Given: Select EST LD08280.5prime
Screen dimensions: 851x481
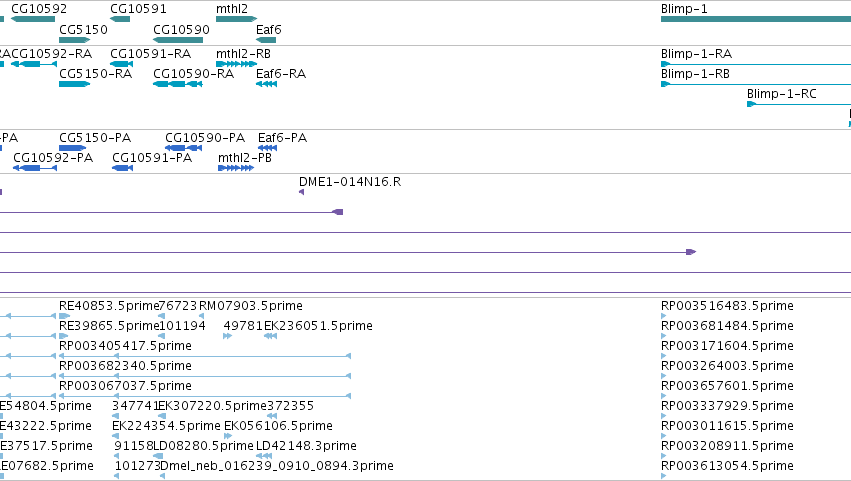Looking at the screenshot, I should pos(203,447).
